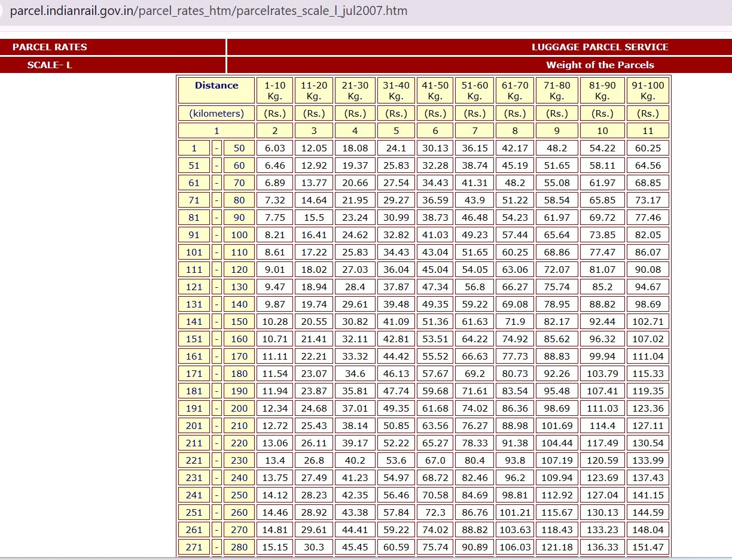Screen dimensions: 732x560
Task: Click the 31-40 Kg. column header
Action: click(x=396, y=90)
